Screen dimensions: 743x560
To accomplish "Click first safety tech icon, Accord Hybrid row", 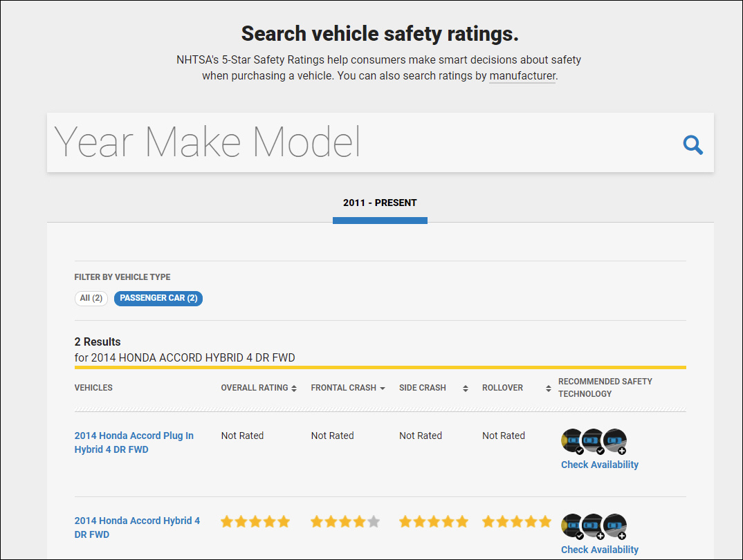I will pyautogui.click(x=572, y=526).
